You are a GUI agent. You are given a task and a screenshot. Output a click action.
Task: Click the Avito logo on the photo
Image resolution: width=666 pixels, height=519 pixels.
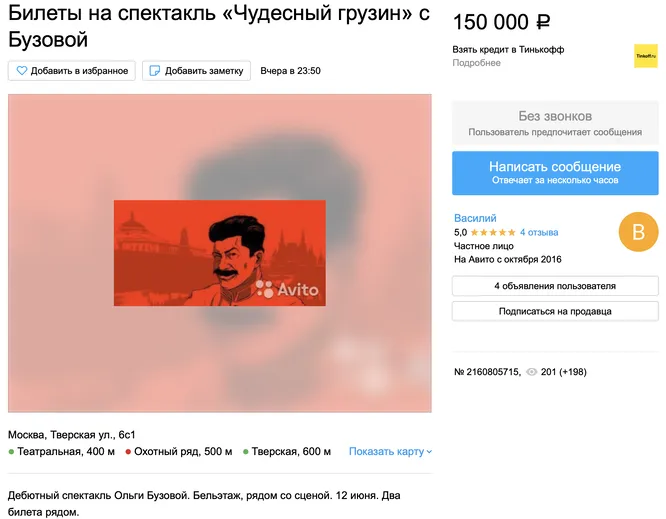pos(287,289)
